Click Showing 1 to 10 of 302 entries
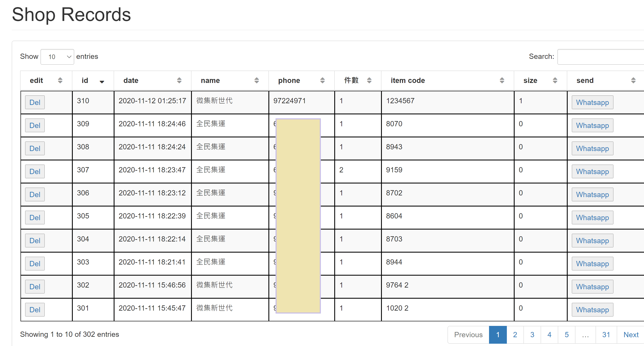The image size is (644, 346). coord(69,334)
